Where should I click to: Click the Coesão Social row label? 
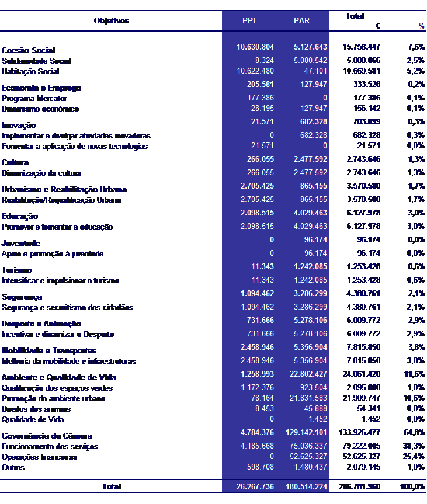(28, 50)
